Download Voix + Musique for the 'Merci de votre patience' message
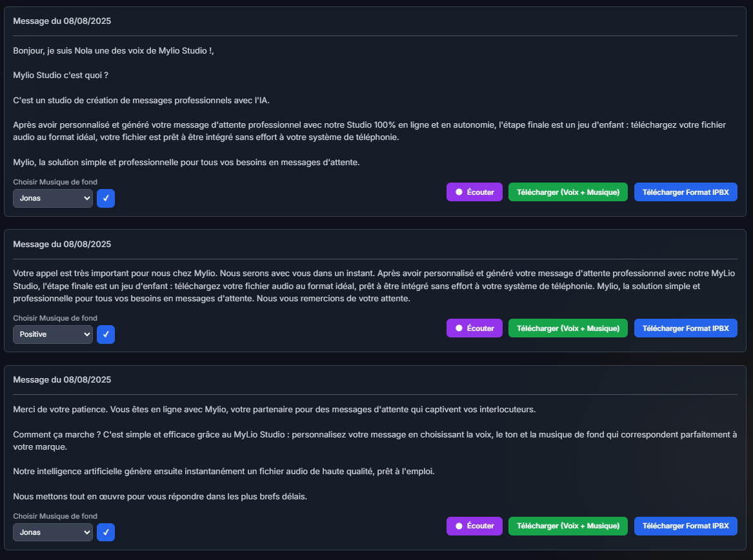753x560 pixels. (568, 526)
